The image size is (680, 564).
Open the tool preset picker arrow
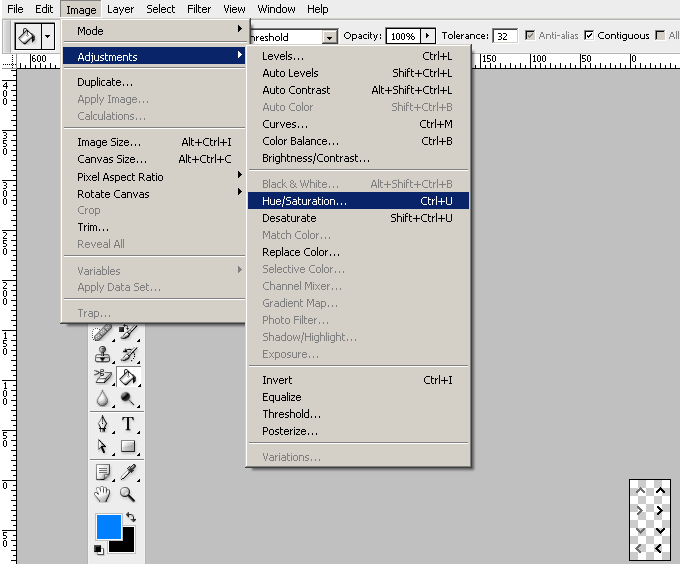pyautogui.click(x=47, y=36)
